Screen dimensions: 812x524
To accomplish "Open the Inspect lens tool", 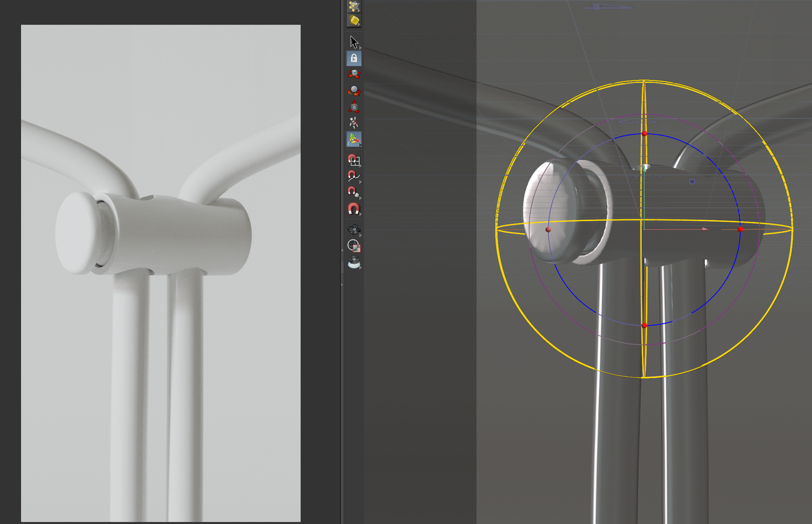I will (x=354, y=262).
